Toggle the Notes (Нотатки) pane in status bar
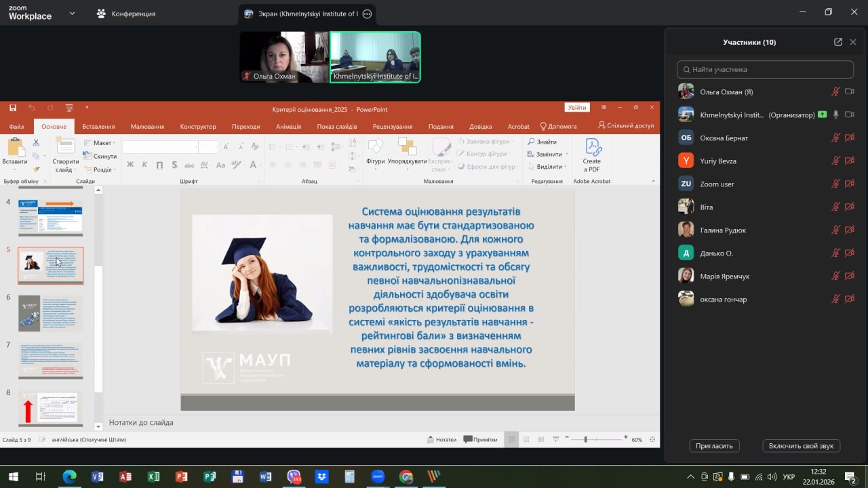868x488 pixels. click(441, 439)
